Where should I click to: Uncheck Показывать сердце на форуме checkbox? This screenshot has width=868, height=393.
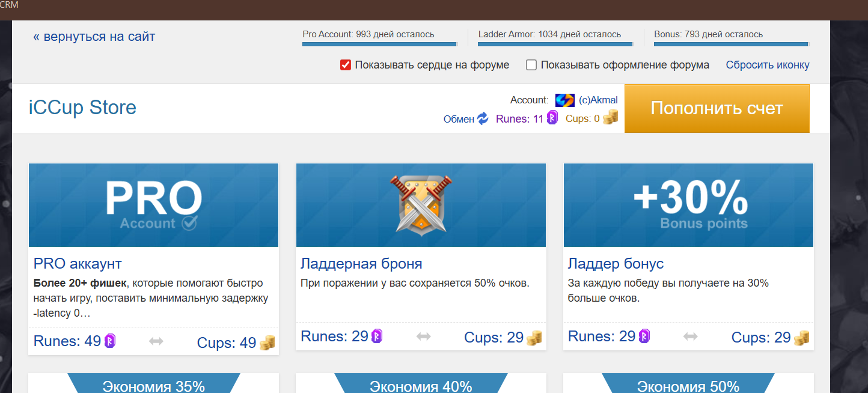click(x=346, y=65)
